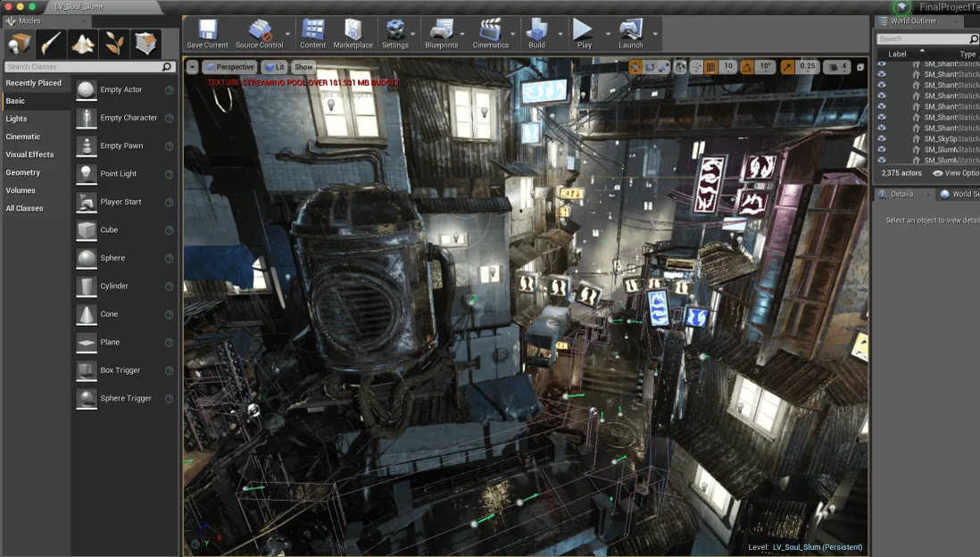This screenshot has height=557, width=980.
Task: Select the translate gizmo tool in viewport
Action: pos(635,67)
